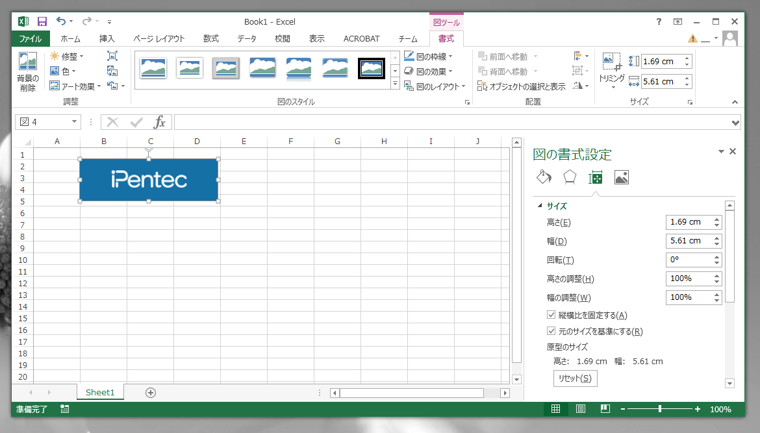
Task: Click the リセット(S) button
Action: [575, 378]
